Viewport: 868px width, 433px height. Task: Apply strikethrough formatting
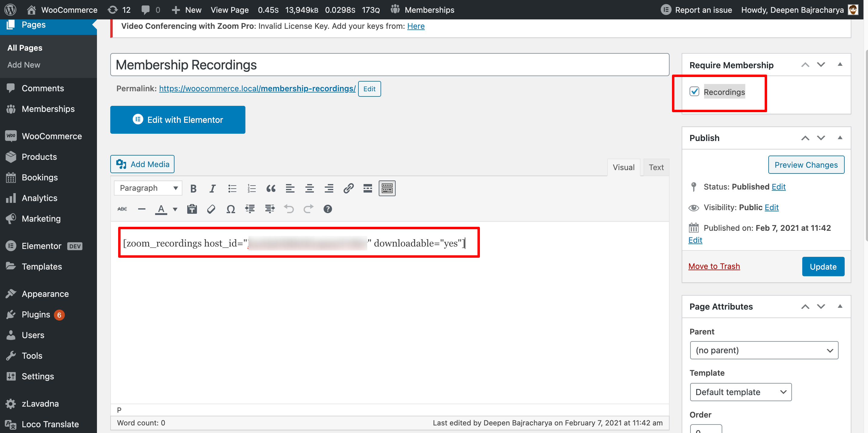click(x=122, y=209)
